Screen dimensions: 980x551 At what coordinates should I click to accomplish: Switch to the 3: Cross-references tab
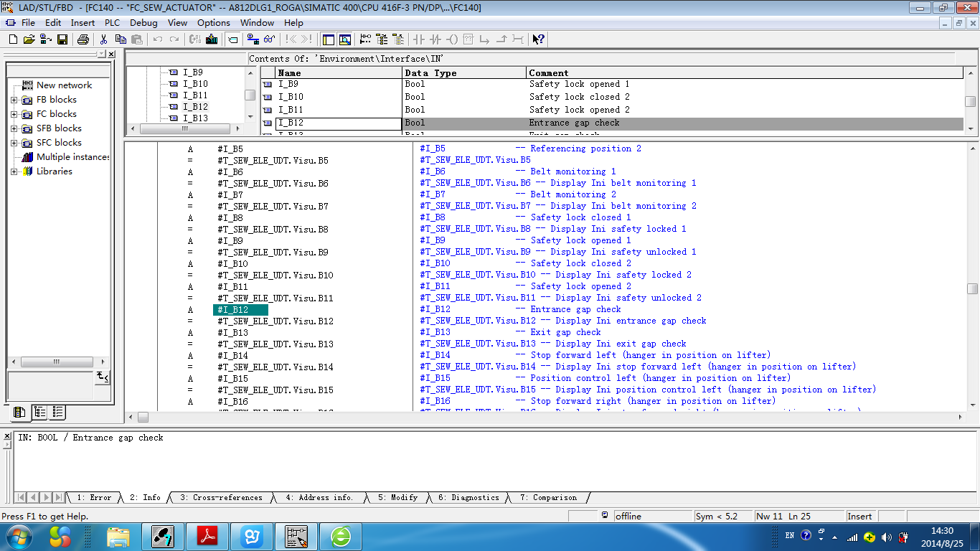pyautogui.click(x=221, y=497)
